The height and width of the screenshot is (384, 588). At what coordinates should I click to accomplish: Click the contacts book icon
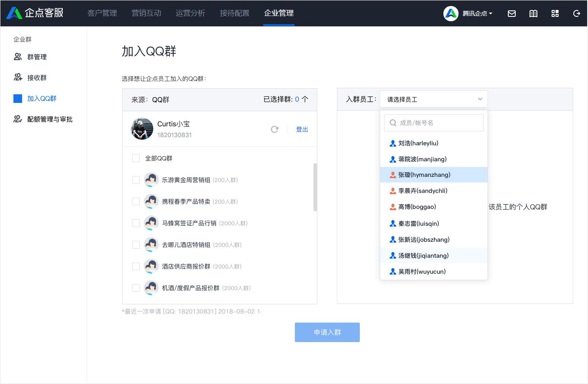533,13
